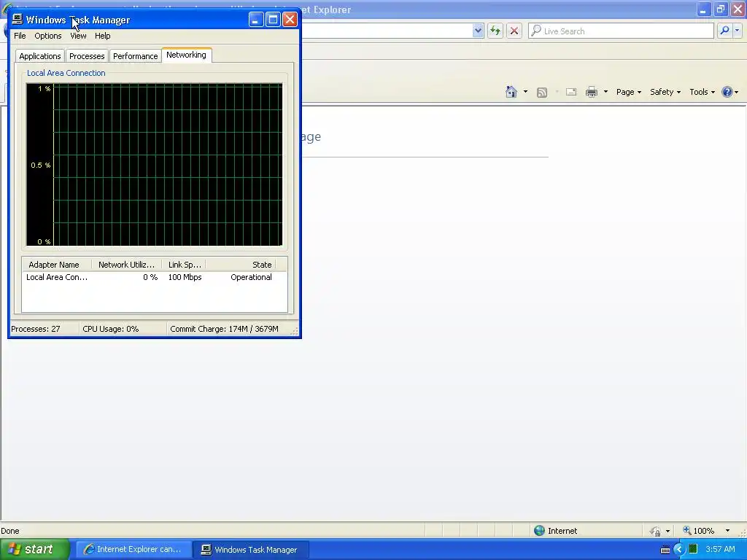Sort by State column header
This screenshot has width=747, height=560.
tap(241, 265)
